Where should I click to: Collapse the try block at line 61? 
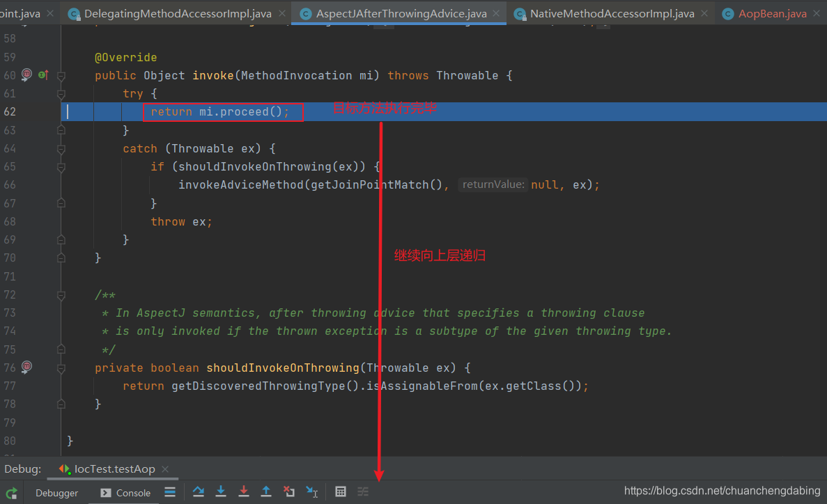(61, 94)
